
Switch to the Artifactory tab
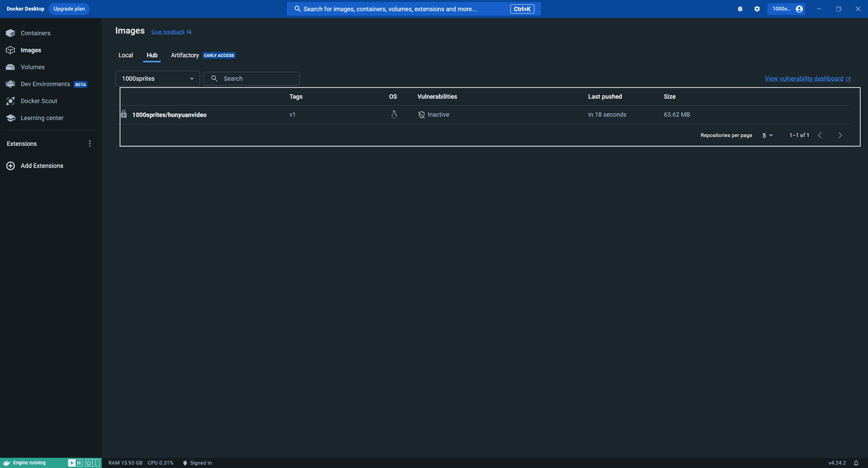tap(185, 55)
